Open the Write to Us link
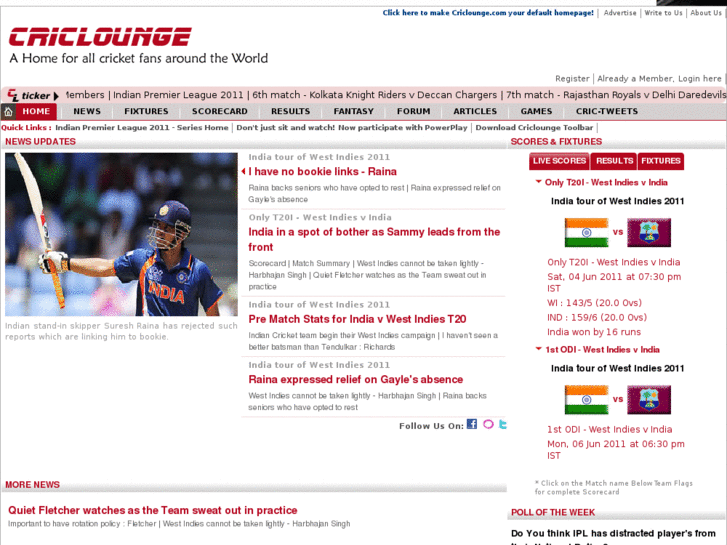The width and height of the screenshot is (727, 545). click(663, 13)
